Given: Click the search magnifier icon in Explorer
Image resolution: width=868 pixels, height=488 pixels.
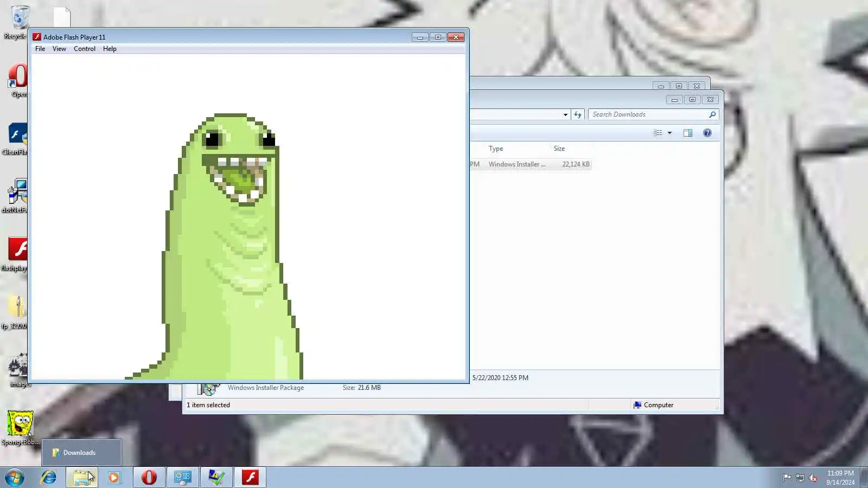Looking at the screenshot, I should [x=712, y=114].
